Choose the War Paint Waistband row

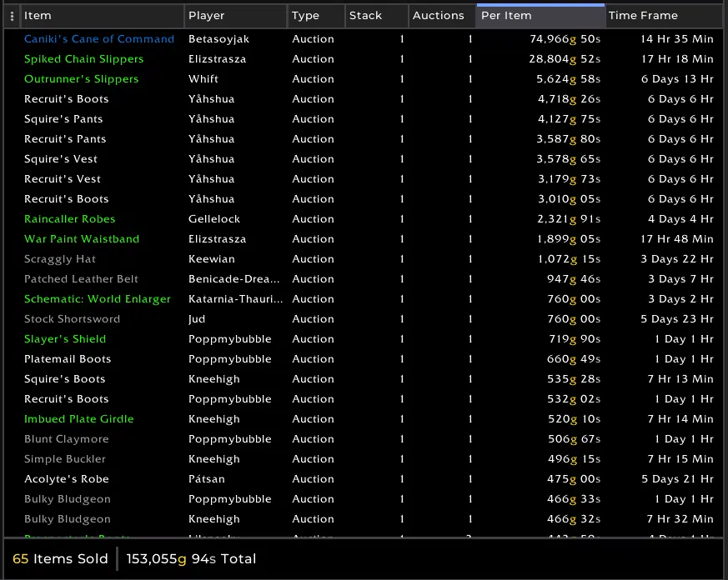82,239
